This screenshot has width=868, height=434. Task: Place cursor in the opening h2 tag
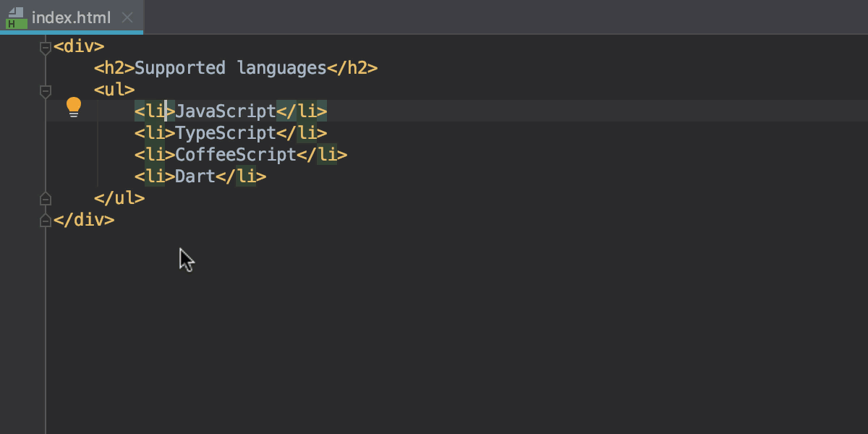[x=114, y=69]
